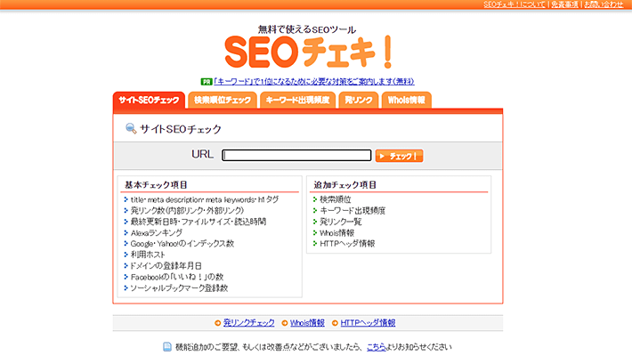Click the magnifier icon beside サイトSEOチェック
The width and height of the screenshot is (632, 364).
[131, 128]
